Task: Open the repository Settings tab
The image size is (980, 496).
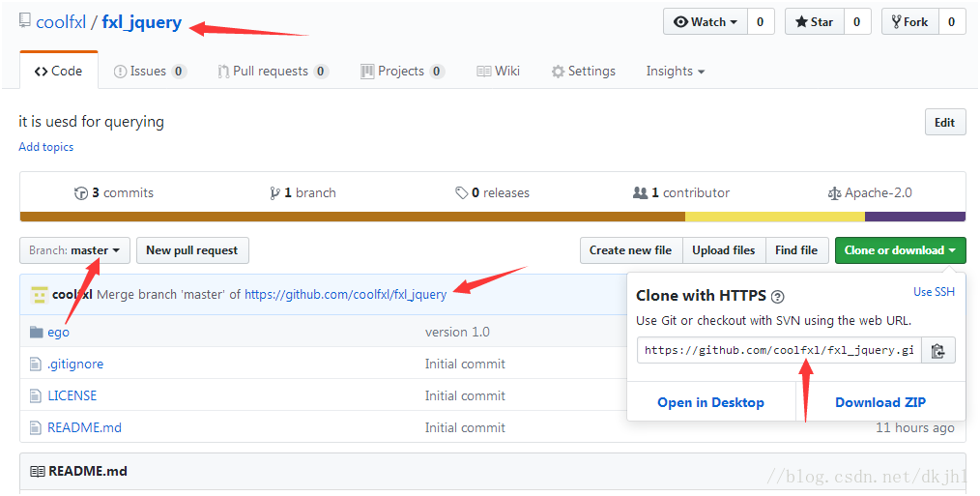Action: [583, 72]
